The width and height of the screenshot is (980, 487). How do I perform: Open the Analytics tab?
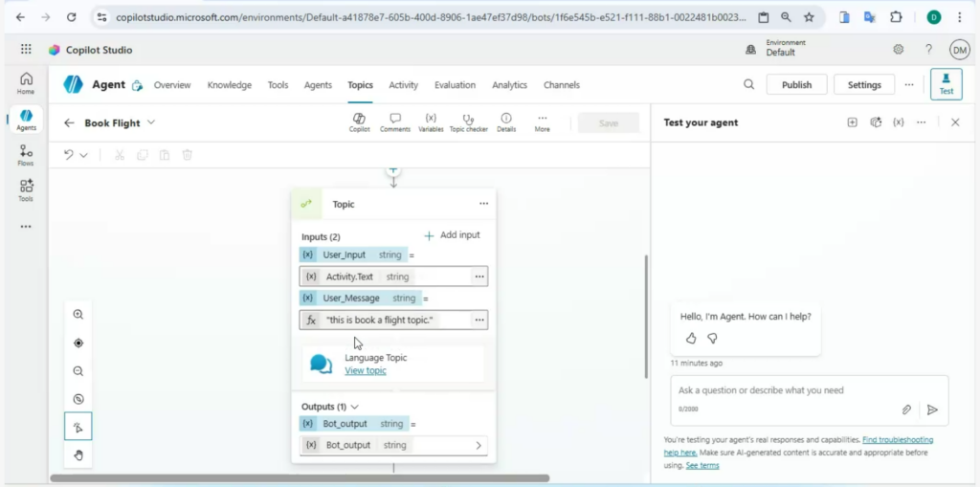(x=509, y=85)
